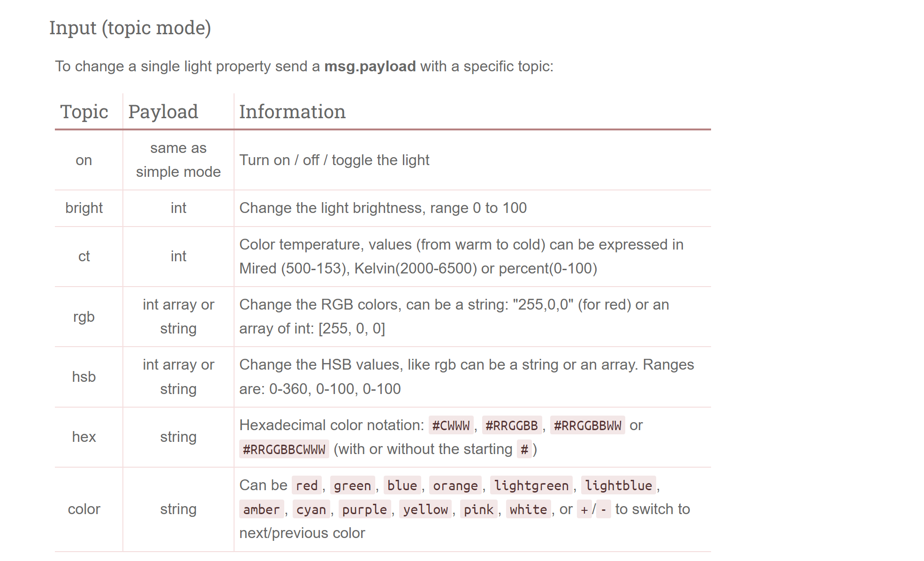This screenshot has width=924, height=561.
Task: Select the Payload column header
Action: tap(163, 112)
